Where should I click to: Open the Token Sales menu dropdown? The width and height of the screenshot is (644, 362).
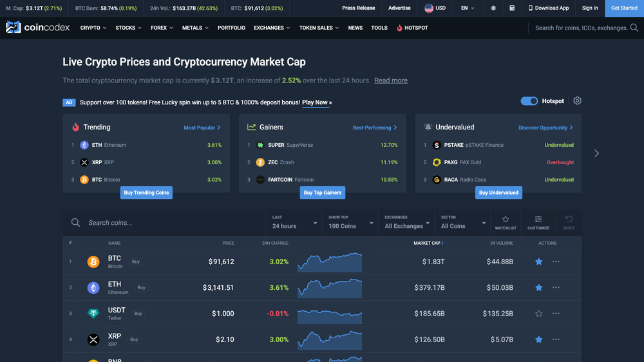[x=319, y=28]
